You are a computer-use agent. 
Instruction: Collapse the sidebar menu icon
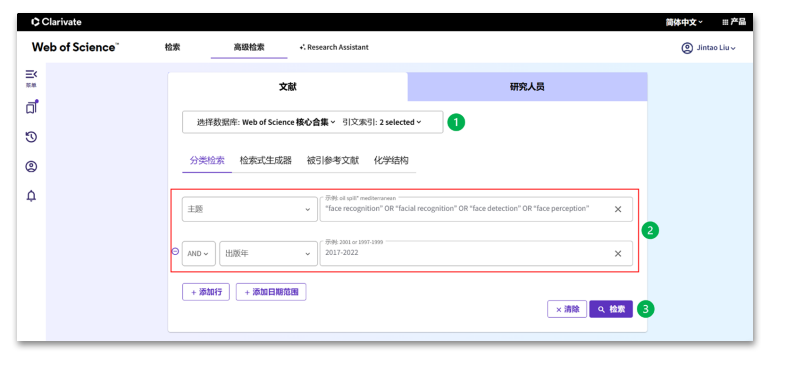point(31,75)
